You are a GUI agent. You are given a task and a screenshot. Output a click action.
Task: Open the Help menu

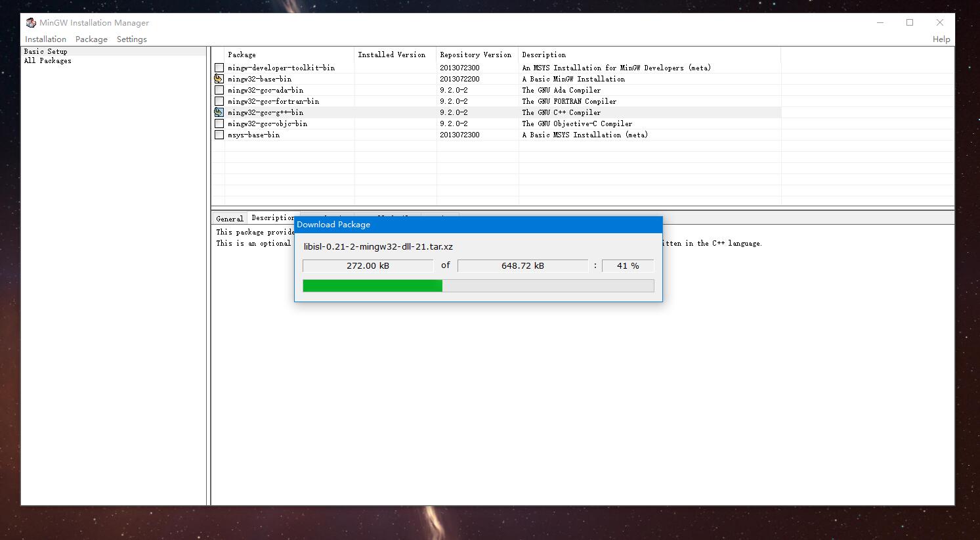941,39
